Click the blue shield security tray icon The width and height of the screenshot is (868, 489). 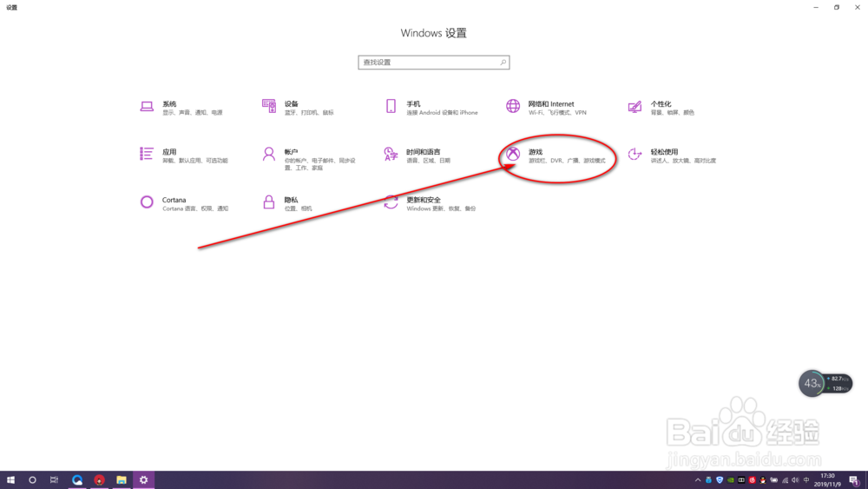720,480
